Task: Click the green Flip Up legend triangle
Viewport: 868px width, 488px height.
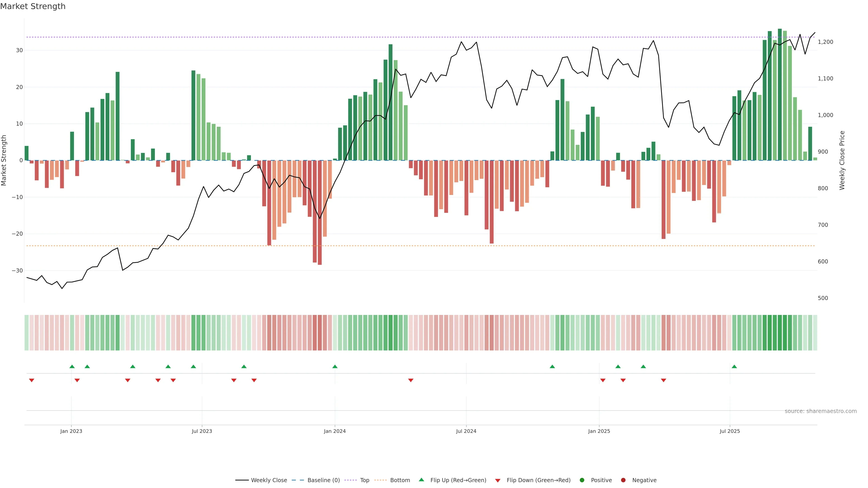Action: (x=421, y=480)
